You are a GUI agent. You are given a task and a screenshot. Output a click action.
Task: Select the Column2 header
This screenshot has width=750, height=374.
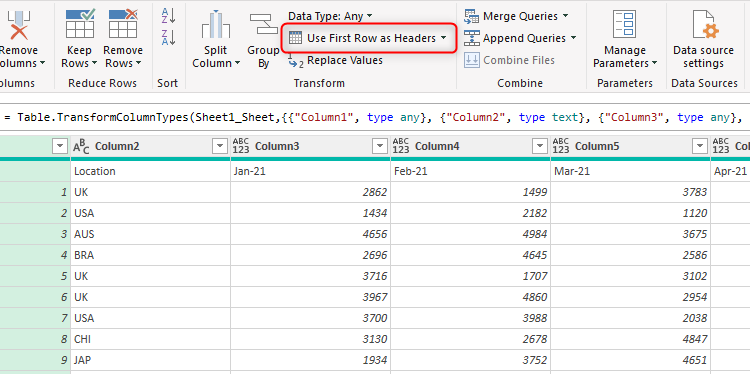(x=117, y=146)
